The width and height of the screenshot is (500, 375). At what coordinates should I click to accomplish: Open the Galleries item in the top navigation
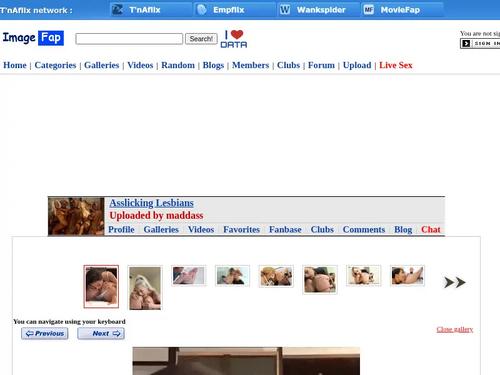(x=102, y=65)
